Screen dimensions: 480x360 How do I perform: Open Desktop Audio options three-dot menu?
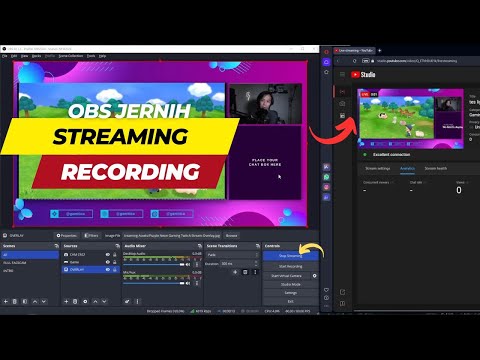[197, 264]
